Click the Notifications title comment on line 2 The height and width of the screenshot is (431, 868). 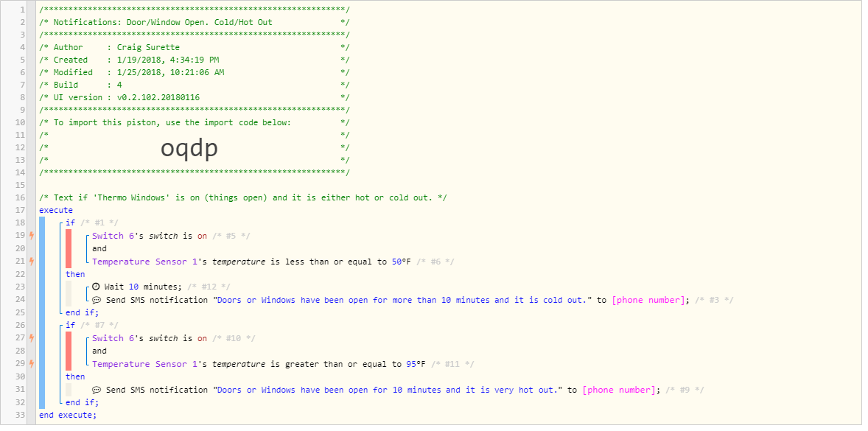tap(195, 22)
